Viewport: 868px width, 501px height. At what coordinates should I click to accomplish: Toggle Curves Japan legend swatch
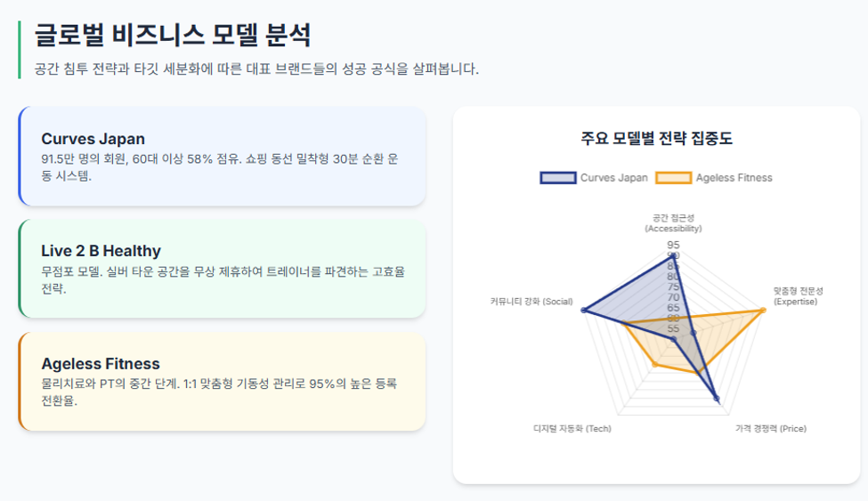point(558,178)
